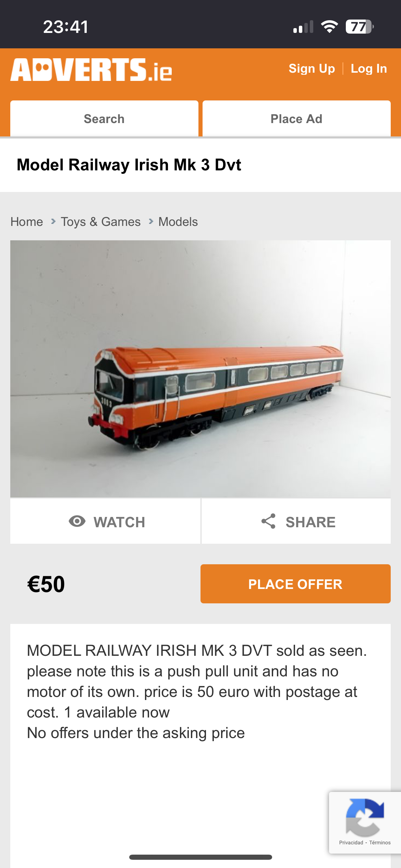Click the Place Offer button

(295, 584)
